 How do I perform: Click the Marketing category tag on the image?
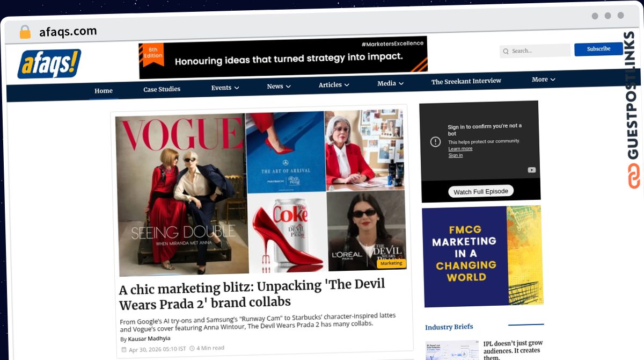pos(391,263)
